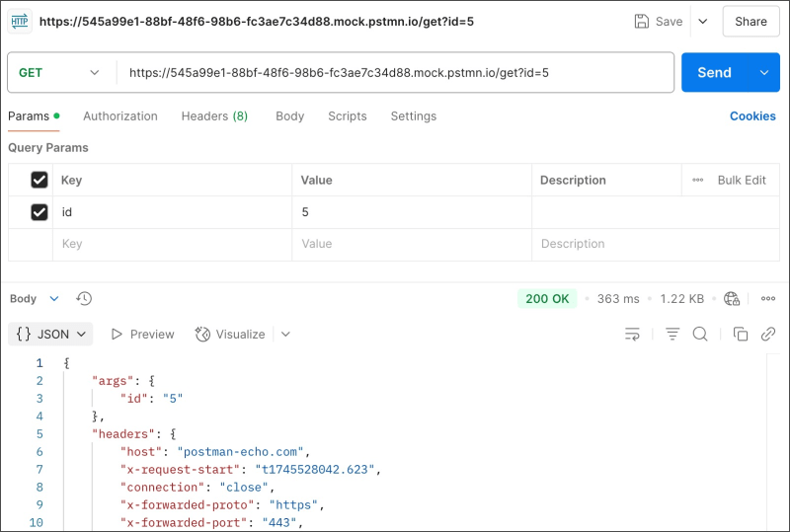Uncheck the id parameter checkbox
The width and height of the screenshot is (790, 532).
tap(39, 212)
